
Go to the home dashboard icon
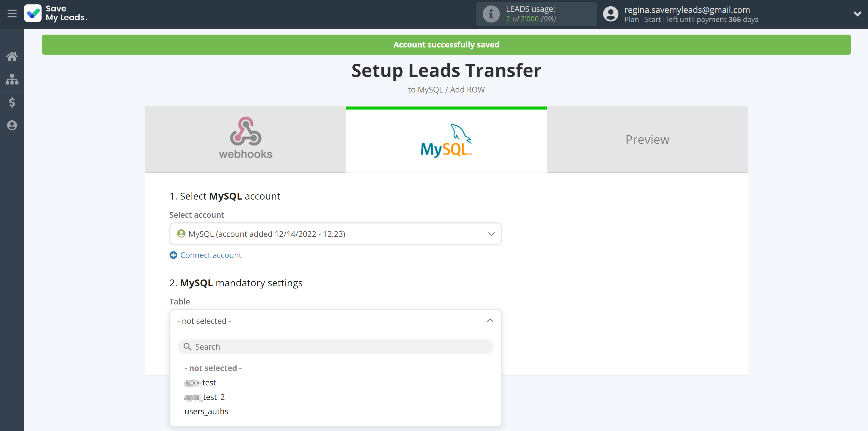pyautogui.click(x=12, y=56)
